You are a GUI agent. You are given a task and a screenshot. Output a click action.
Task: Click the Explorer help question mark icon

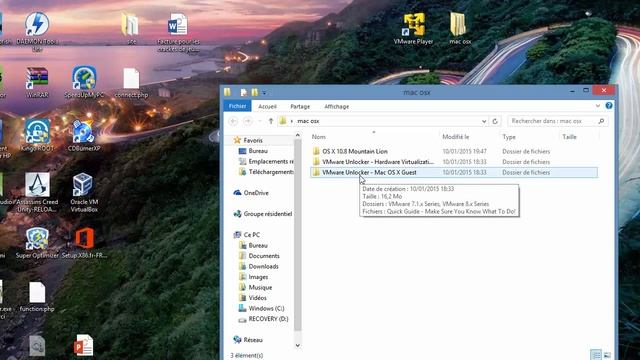609,106
